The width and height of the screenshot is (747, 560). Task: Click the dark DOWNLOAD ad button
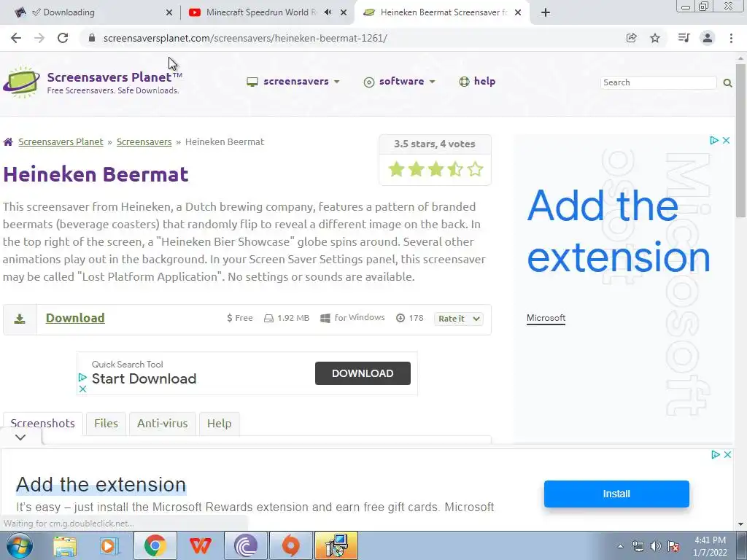363,373
